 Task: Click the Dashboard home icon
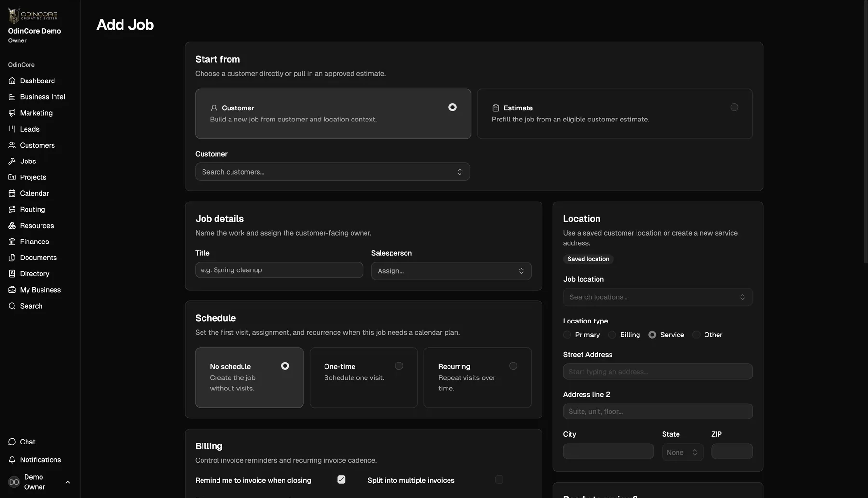(x=12, y=81)
